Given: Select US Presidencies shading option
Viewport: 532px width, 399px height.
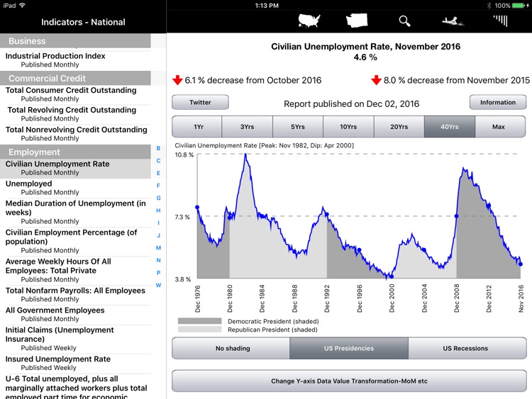Looking at the screenshot, I should click(348, 349).
